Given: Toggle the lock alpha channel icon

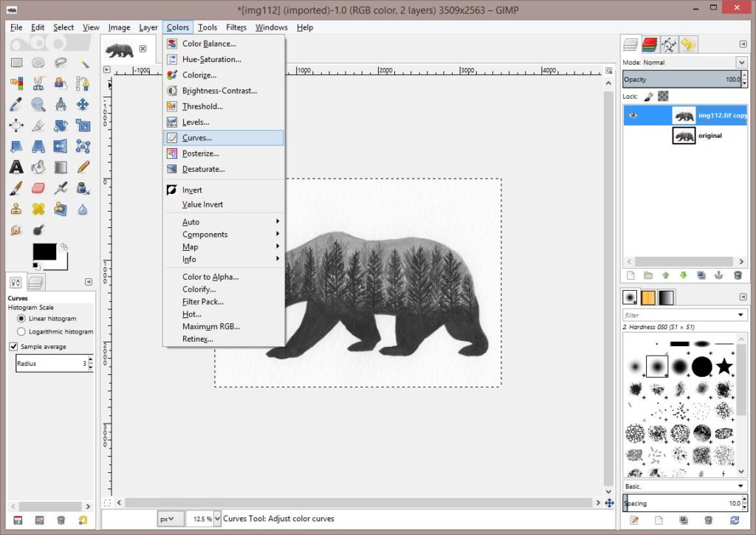Looking at the screenshot, I should tap(664, 97).
